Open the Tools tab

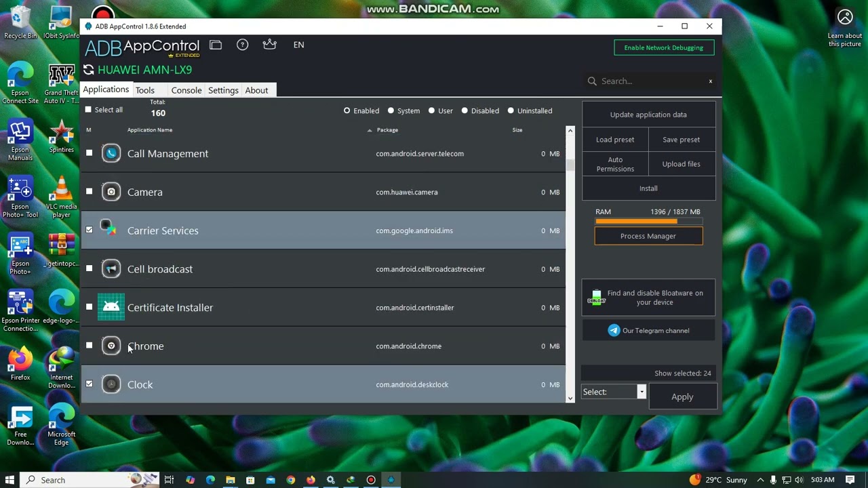coord(144,90)
